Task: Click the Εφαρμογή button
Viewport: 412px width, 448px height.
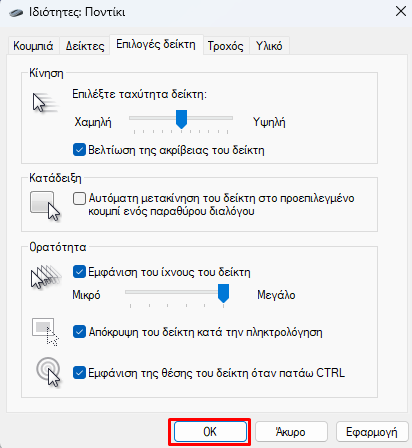Action: tap(372, 432)
